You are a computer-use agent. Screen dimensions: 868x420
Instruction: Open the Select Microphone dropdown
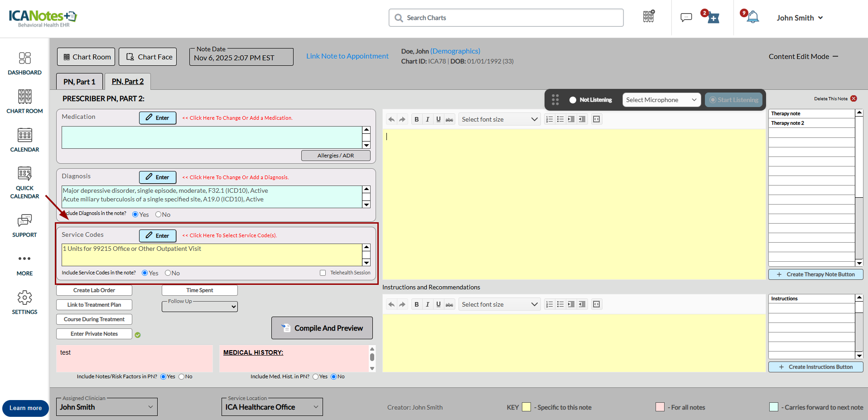(x=661, y=100)
